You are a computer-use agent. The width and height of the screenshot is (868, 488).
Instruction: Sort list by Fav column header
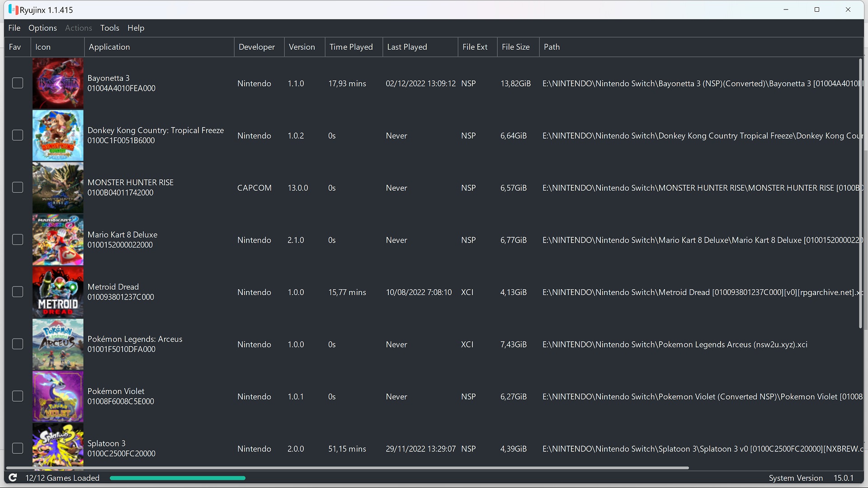[x=17, y=47]
